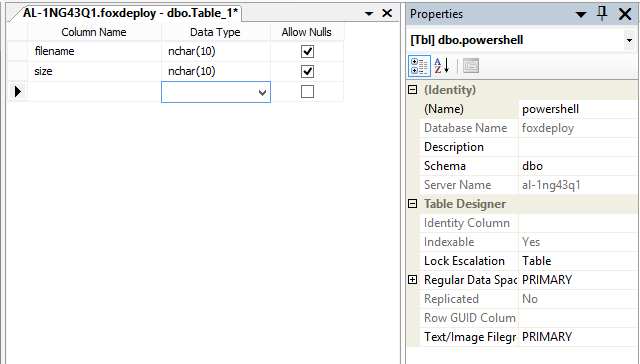Viewport: 640px width, 364px height.
Task: Click the filename column name cell
Action: point(94,51)
